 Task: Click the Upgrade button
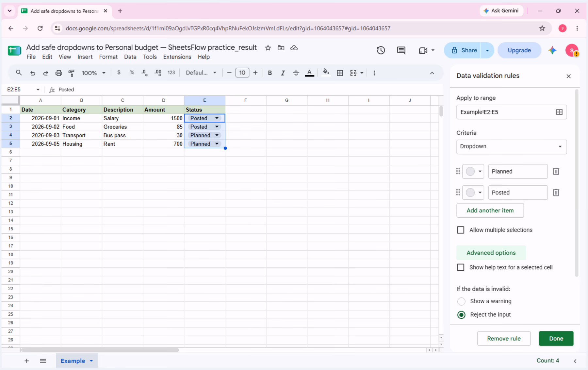519,50
